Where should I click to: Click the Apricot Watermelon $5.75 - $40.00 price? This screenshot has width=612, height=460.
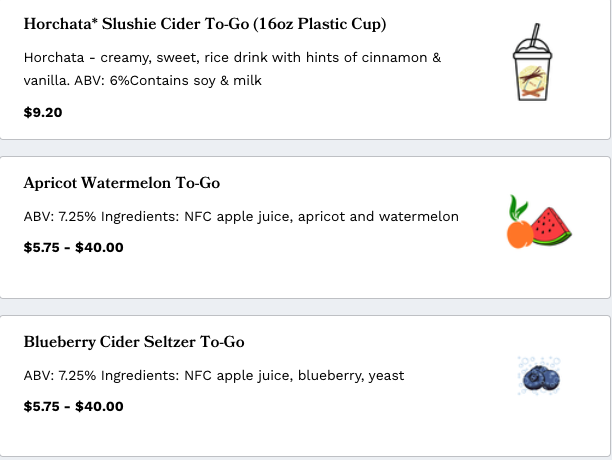pyautogui.click(x=73, y=247)
